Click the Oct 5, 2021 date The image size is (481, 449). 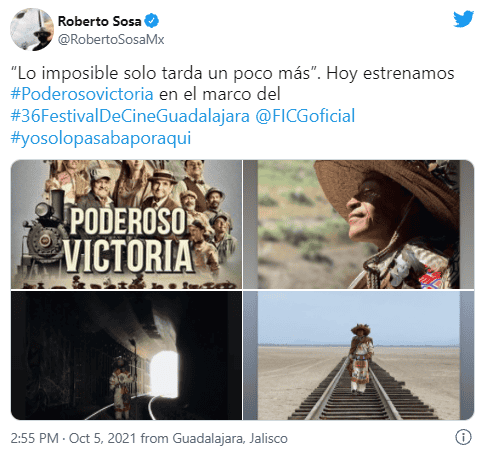click(102, 438)
